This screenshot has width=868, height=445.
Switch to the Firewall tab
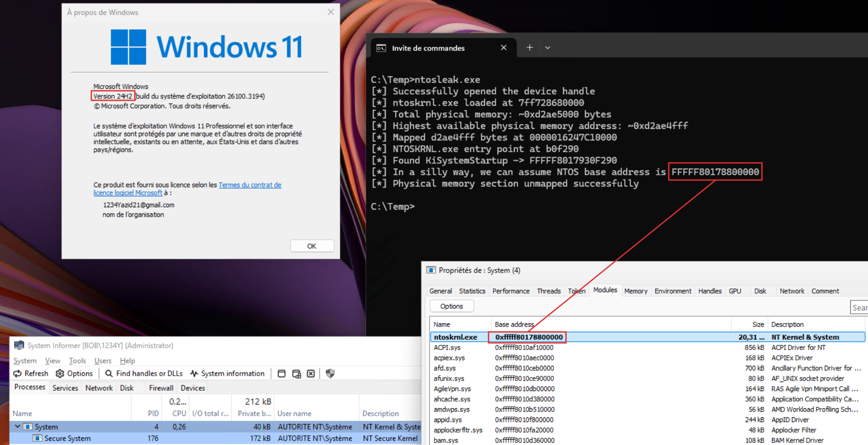point(161,388)
